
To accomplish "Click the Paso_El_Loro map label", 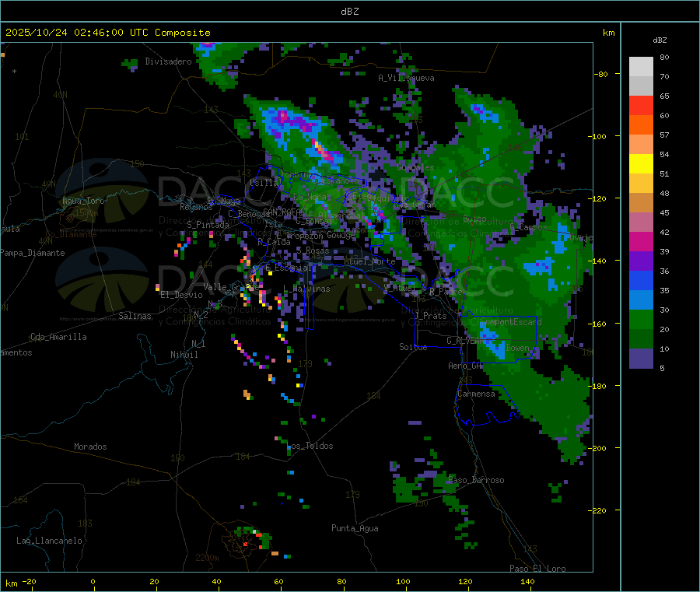I will 537,569.
